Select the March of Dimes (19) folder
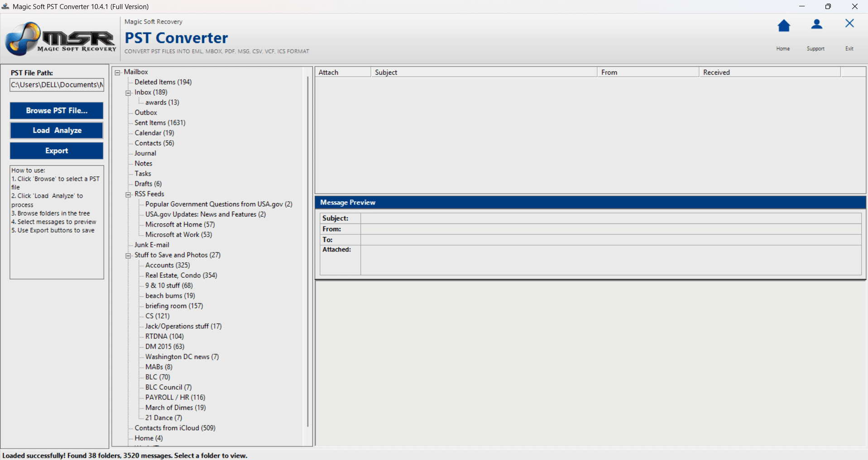This screenshot has height=460, width=868. 176,408
